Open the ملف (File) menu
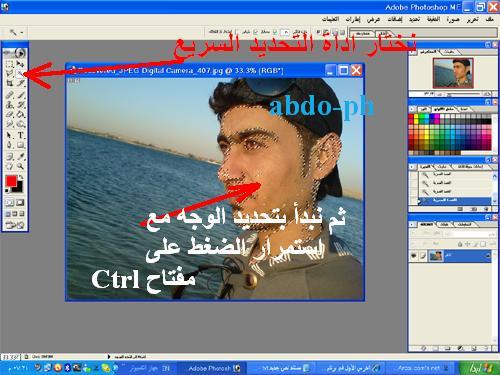500x375 pixels. tap(489, 19)
